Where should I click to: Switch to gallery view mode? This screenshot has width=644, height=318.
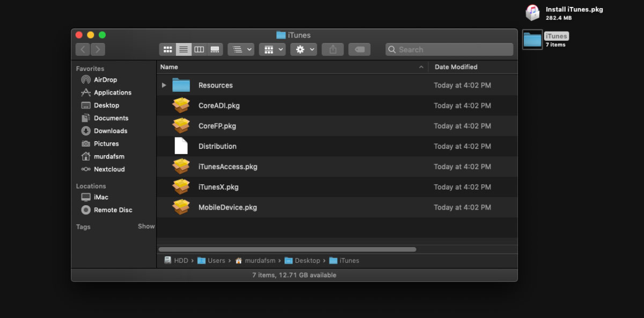[x=215, y=49]
